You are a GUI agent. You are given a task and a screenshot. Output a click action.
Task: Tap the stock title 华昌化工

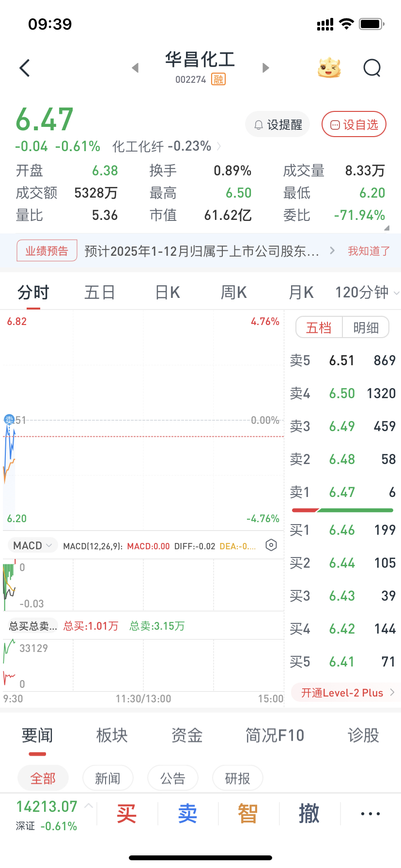pyautogui.click(x=200, y=60)
